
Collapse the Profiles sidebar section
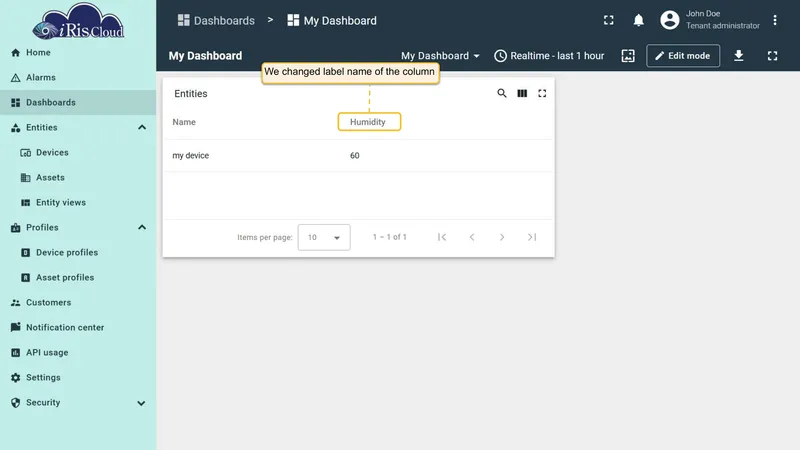tap(142, 228)
